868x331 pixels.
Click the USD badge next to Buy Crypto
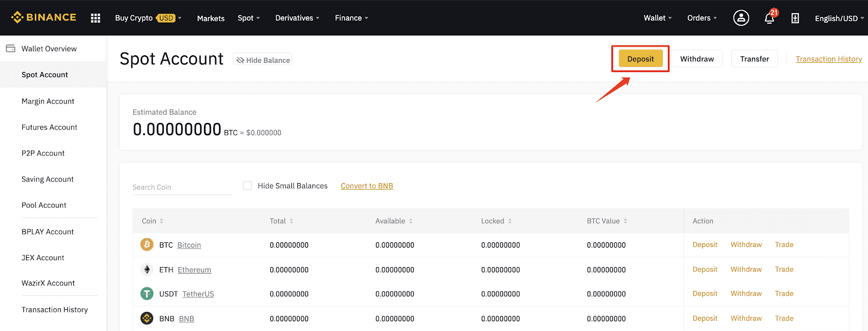point(165,18)
